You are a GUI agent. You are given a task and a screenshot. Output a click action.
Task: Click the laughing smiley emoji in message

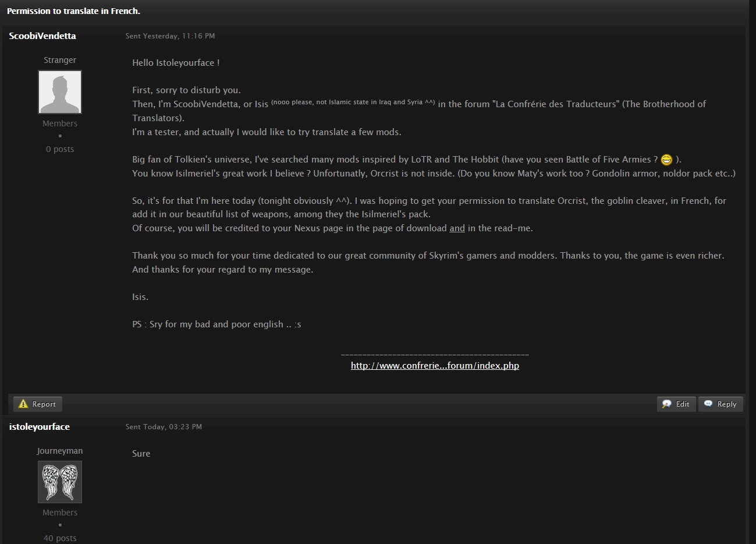pos(666,160)
